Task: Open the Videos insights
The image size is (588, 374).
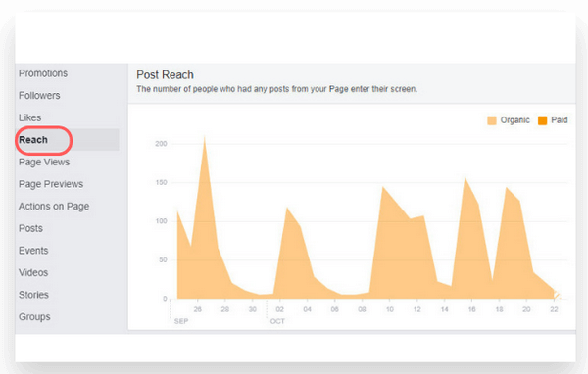Action: 33,272
